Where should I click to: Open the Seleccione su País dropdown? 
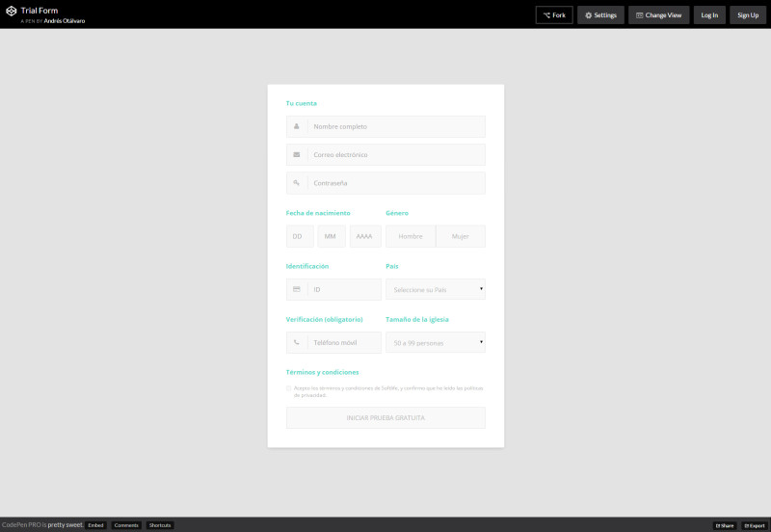click(435, 289)
